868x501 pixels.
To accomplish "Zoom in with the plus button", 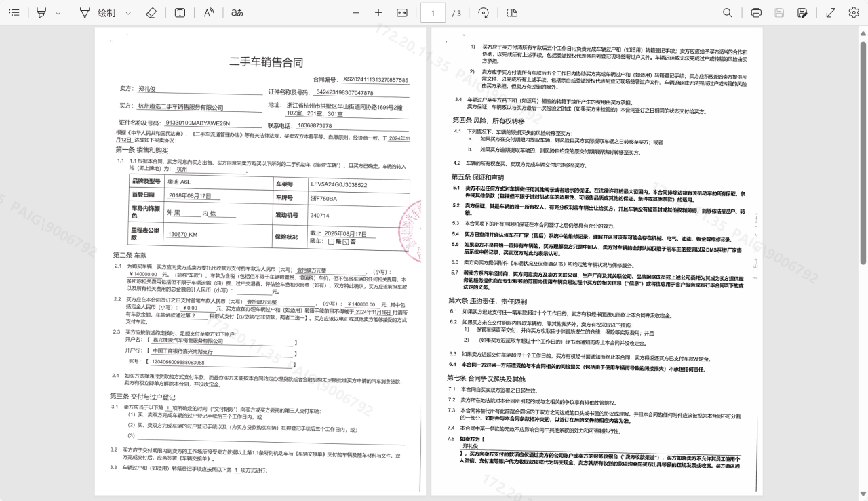I will coord(378,13).
